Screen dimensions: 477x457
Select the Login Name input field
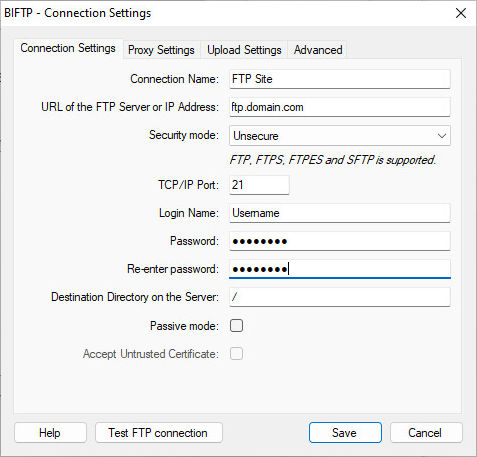click(340, 213)
